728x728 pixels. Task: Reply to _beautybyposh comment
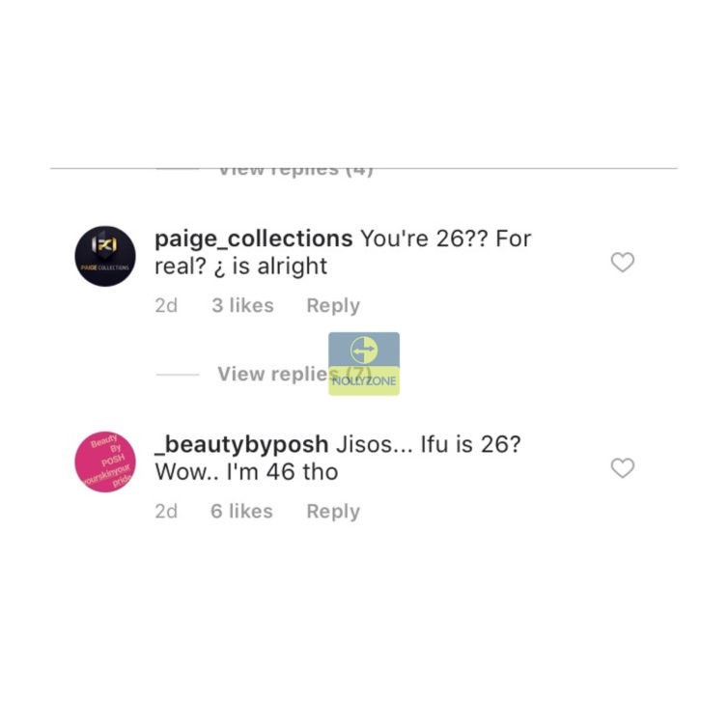tap(333, 511)
